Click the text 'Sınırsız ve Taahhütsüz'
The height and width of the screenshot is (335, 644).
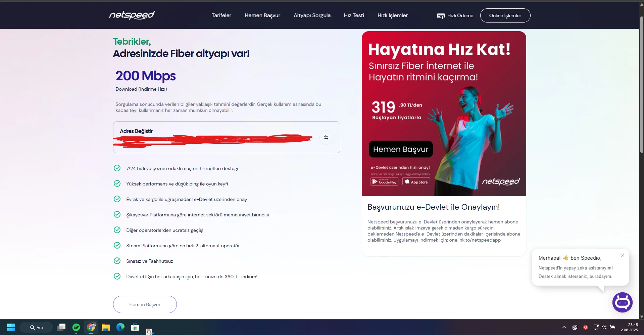150,261
